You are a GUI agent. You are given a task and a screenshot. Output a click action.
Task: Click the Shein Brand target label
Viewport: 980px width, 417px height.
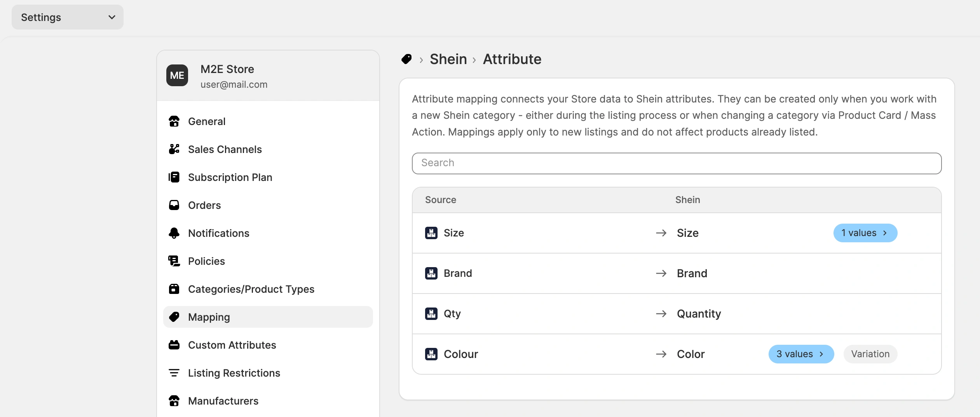click(x=692, y=273)
